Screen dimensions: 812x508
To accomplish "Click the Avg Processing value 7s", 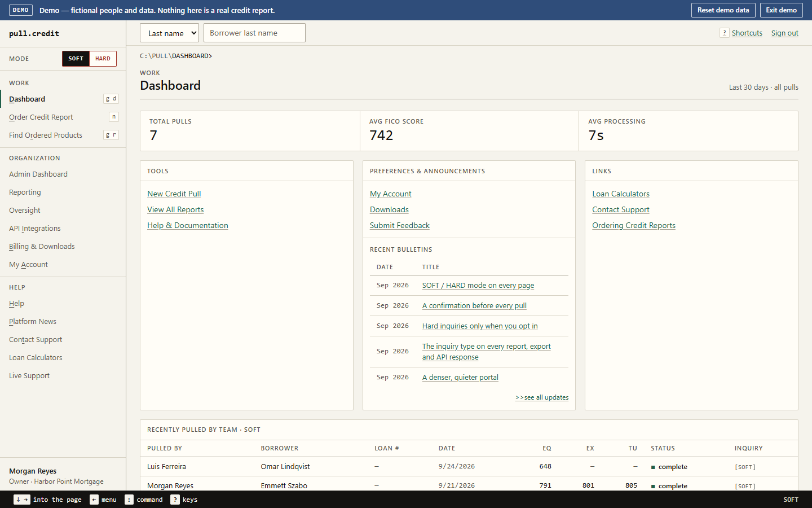I will pyautogui.click(x=596, y=135).
